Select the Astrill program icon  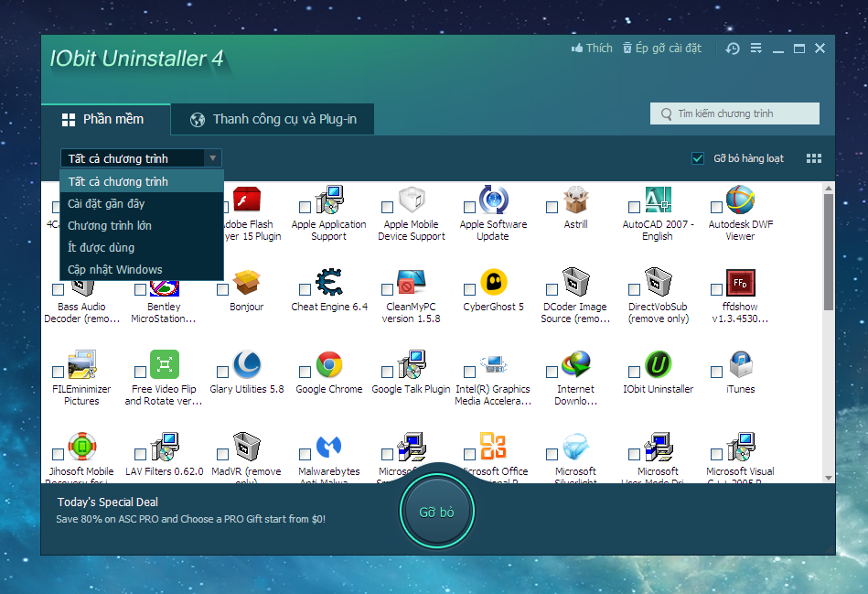coord(576,200)
